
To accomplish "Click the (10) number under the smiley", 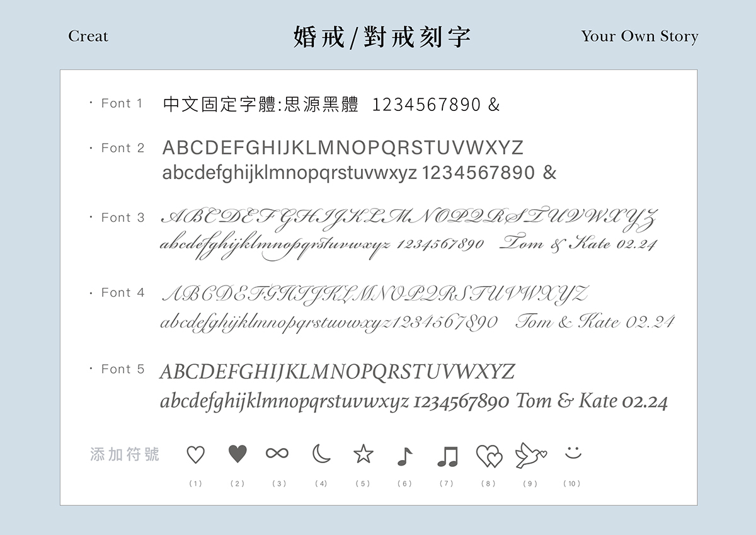I will coord(572,483).
